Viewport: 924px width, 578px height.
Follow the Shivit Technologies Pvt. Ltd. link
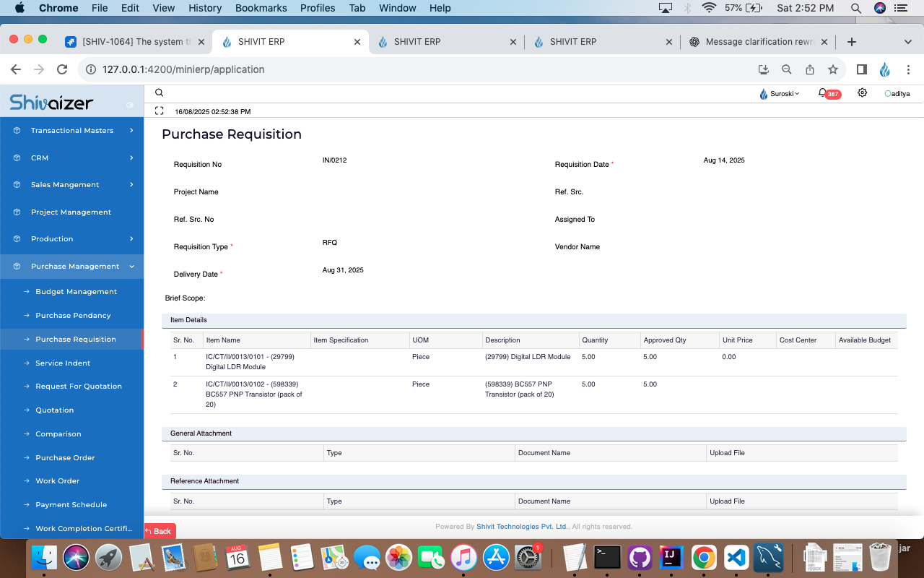[522, 527]
